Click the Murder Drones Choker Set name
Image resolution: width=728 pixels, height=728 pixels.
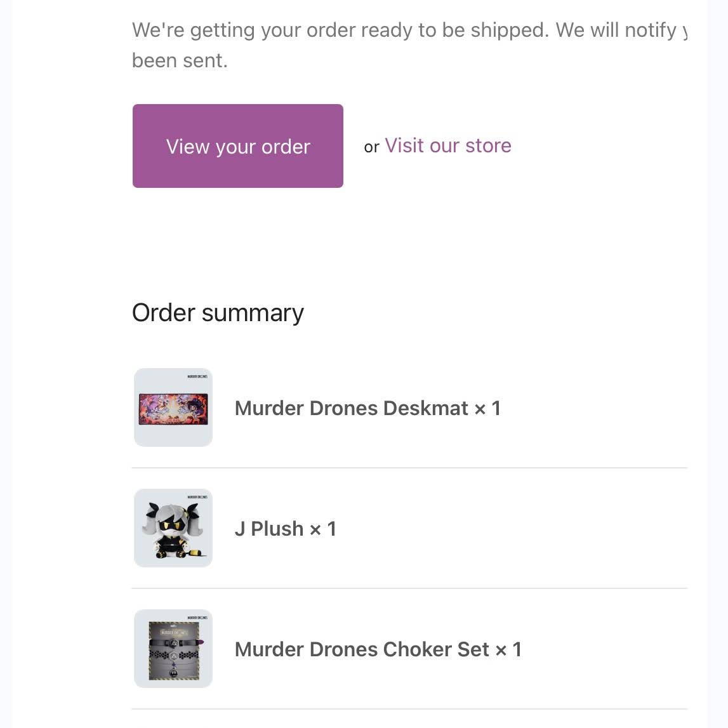pos(362,649)
